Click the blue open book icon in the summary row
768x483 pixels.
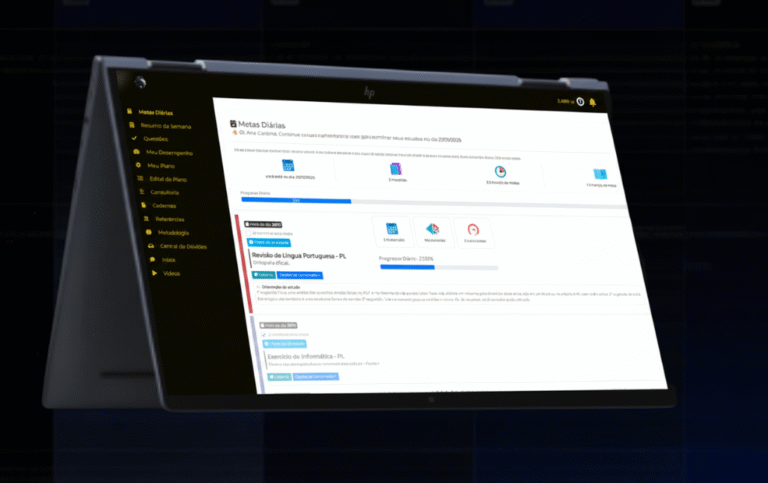(x=600, y=174)
